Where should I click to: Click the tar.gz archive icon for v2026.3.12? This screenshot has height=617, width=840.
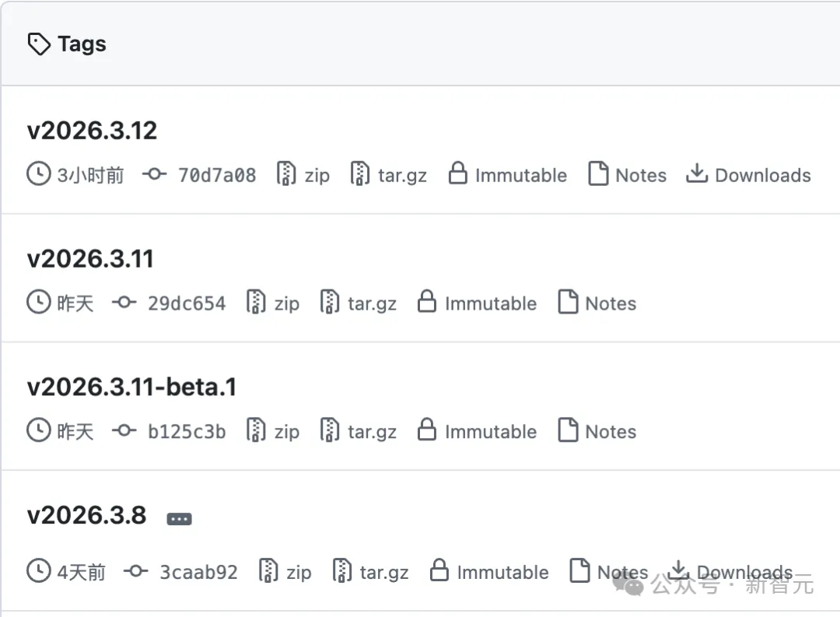pyautogui.click(x=360, y=174)
